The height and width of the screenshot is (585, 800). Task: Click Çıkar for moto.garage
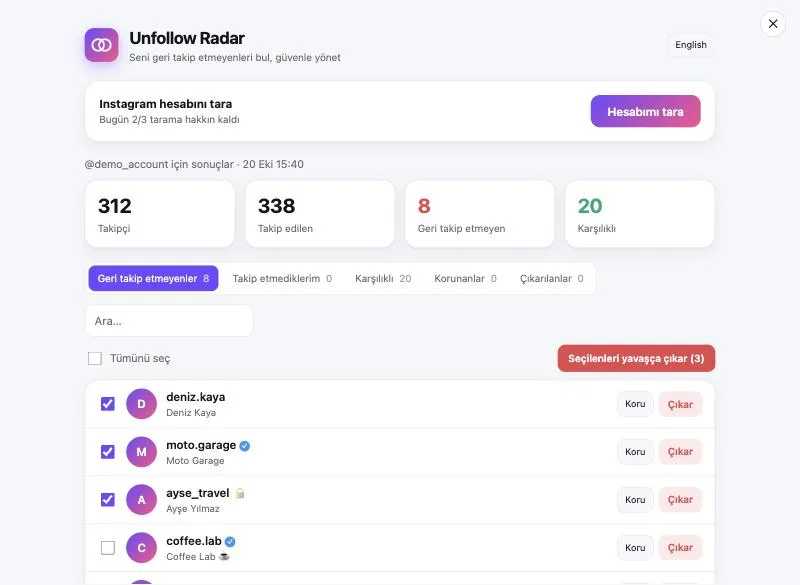[x=680, y=452]
